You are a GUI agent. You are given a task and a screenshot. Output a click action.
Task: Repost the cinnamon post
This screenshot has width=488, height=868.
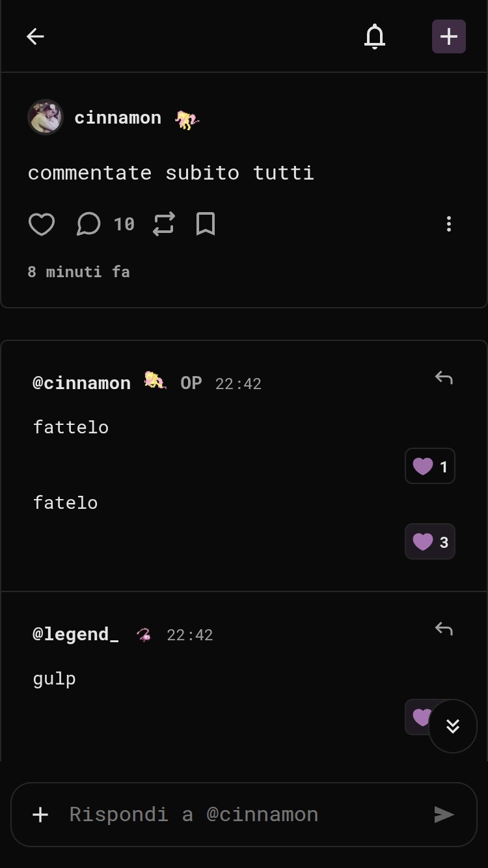tap(164, 224)
